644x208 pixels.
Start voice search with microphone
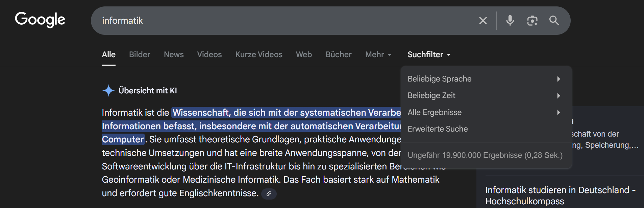510,21
